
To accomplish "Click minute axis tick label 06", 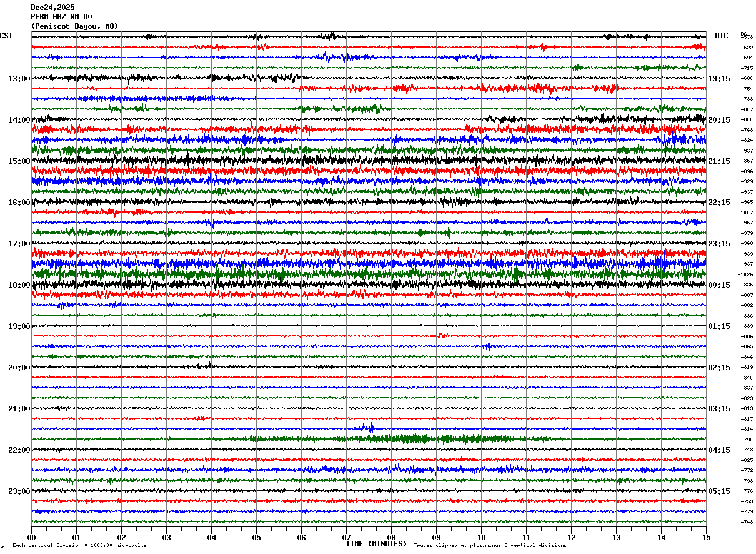I will point(301,537).
